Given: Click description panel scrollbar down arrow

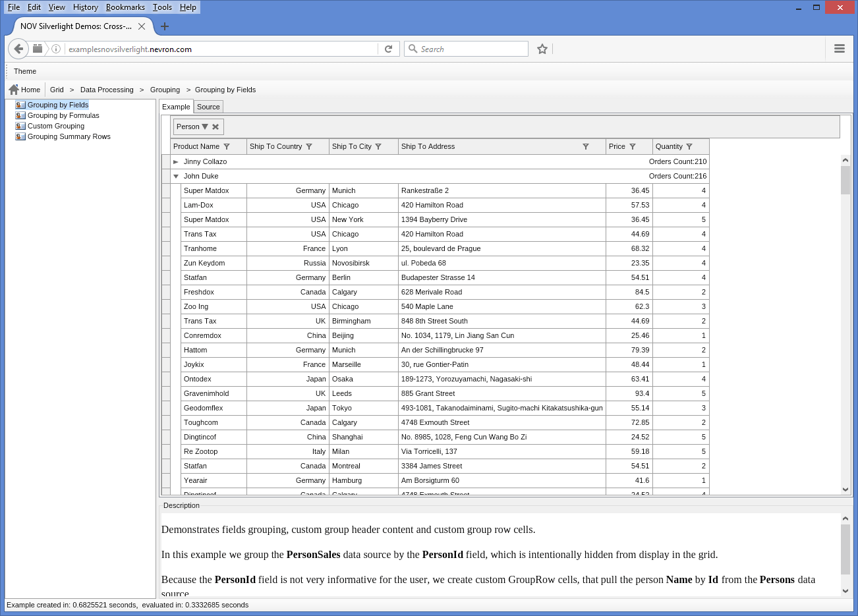Looking at the screenshot, I should (x=845, y=591).
